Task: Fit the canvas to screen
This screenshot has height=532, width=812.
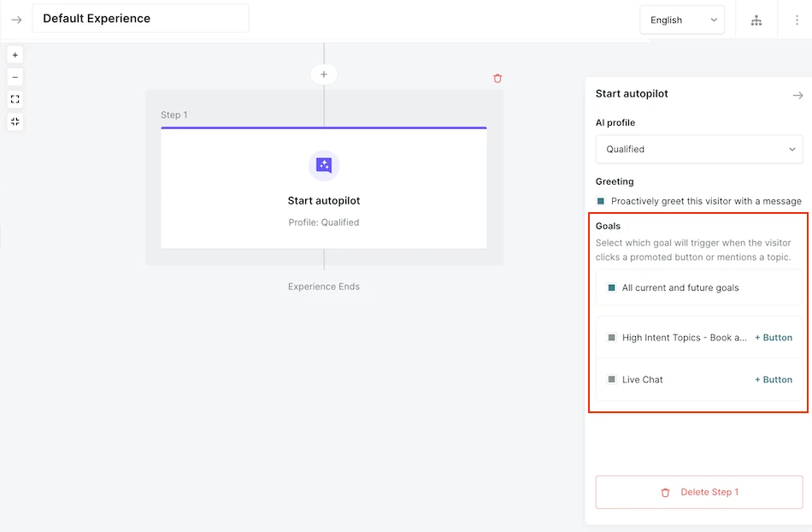Action: [15, 99]
